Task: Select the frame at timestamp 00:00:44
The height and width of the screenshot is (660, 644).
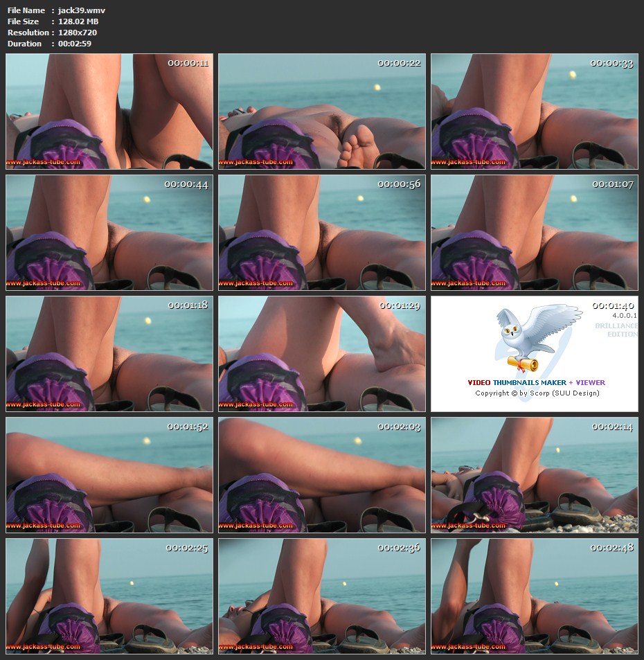Action: click(x=109, y=233)
